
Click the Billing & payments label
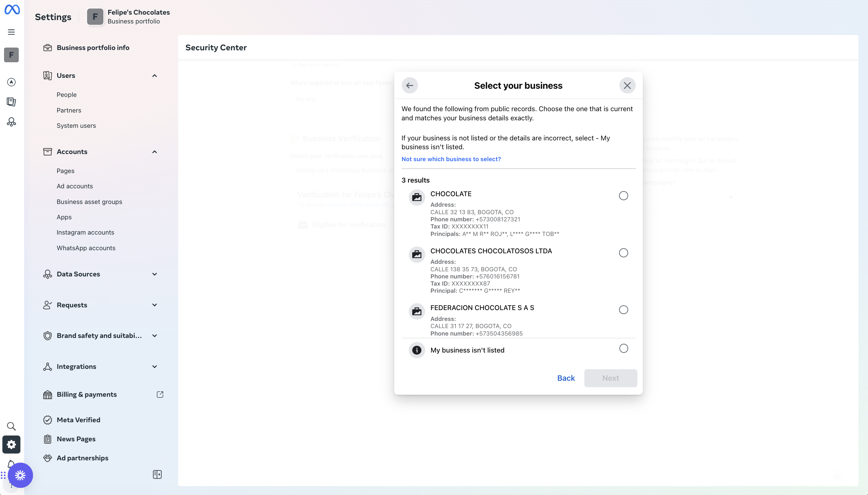coord(87,394)
